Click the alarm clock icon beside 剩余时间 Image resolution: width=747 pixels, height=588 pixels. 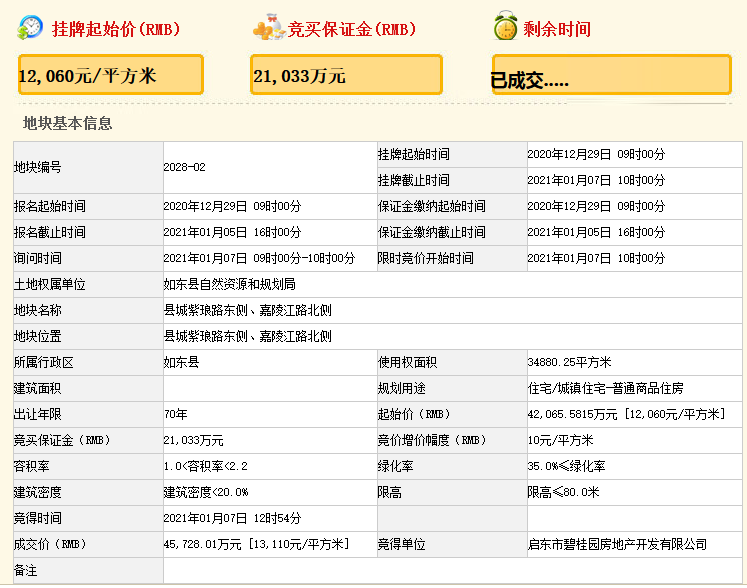504,28
